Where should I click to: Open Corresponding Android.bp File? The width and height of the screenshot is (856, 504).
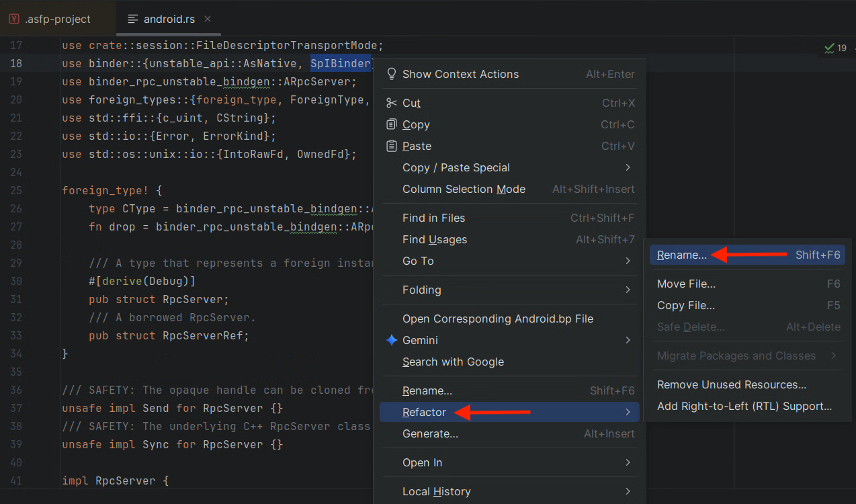497,319
